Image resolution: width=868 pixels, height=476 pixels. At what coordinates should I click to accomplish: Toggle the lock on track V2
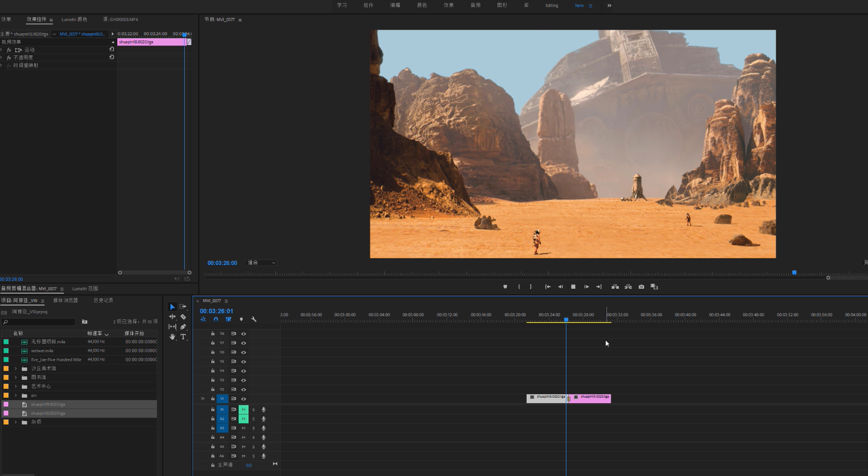point(213,390)
